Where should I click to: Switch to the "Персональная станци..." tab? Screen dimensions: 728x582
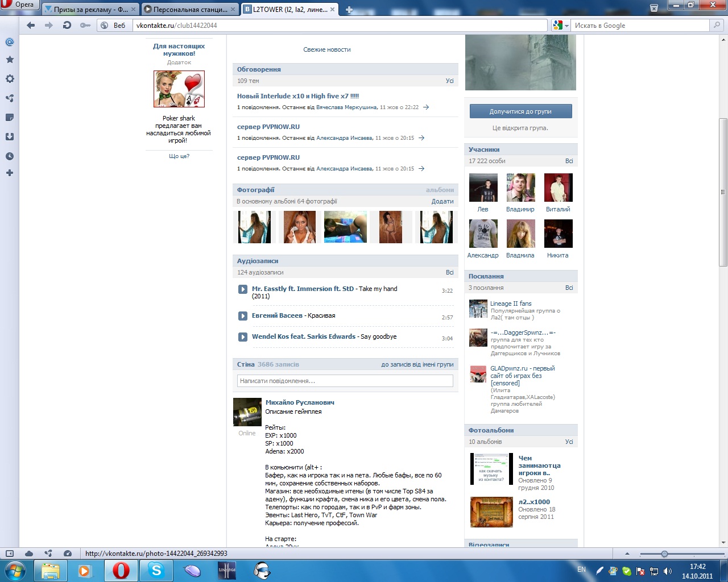pyautogui.click(x=189, y=10)
